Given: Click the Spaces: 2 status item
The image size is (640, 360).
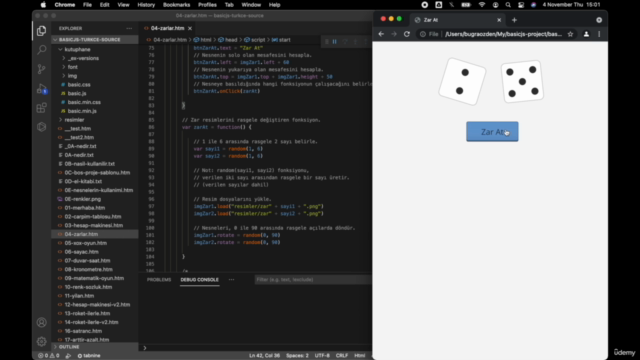Looking at the screenshot, I should pyautogui.click(x=297, y=356).
